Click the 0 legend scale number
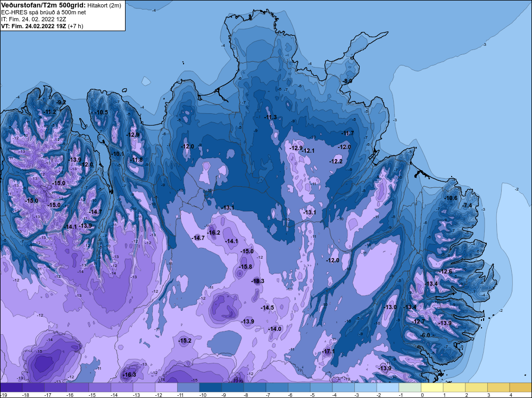 click(422, 395)
